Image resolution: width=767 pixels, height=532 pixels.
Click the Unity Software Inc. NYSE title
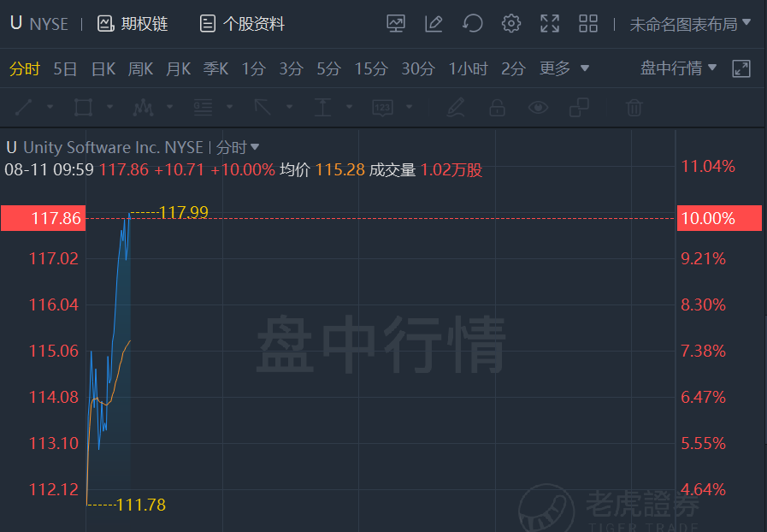pos(113,147)
